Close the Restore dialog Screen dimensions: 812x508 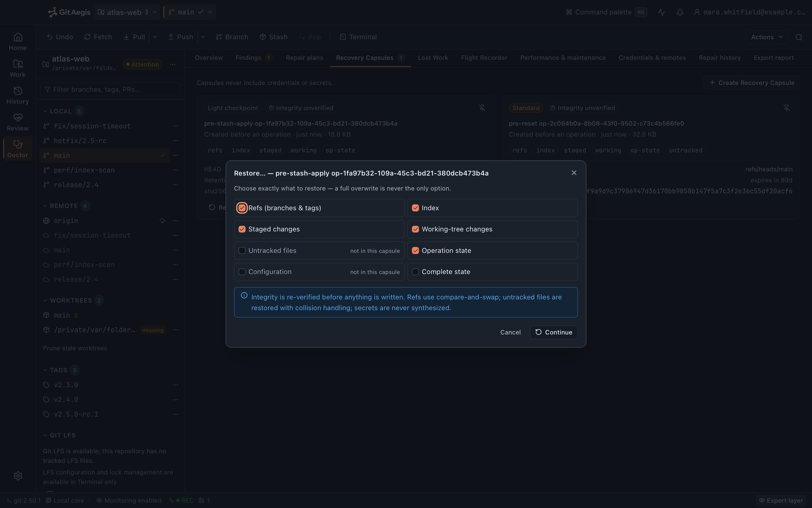coord(574,173)
